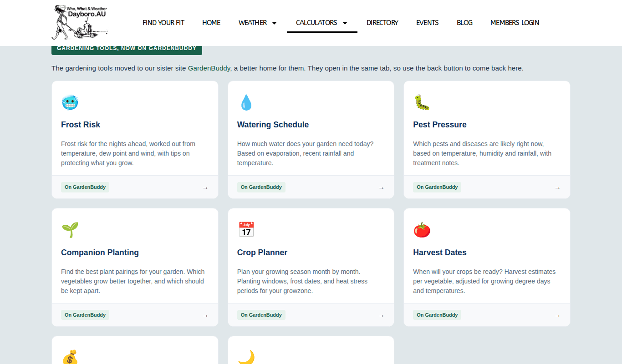Open the Calculators menu
The width and height of the screenshot is (622, 364).
316,22
